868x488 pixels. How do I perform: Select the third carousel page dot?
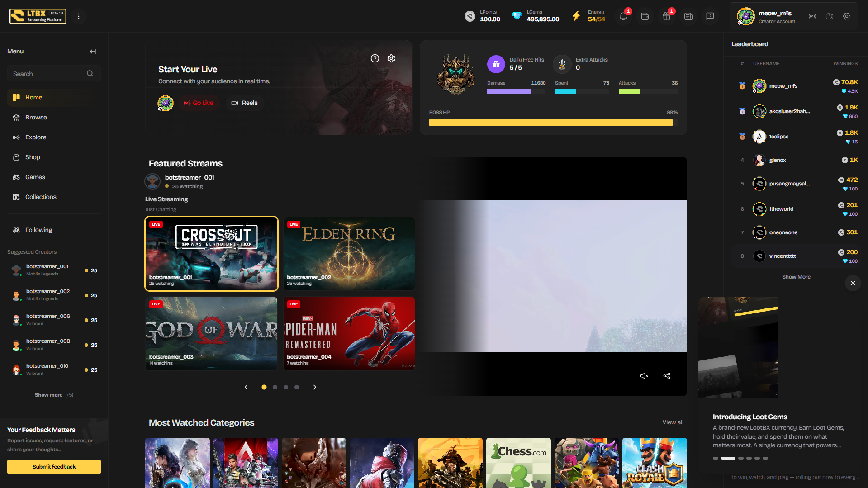[x=286, y=387]
